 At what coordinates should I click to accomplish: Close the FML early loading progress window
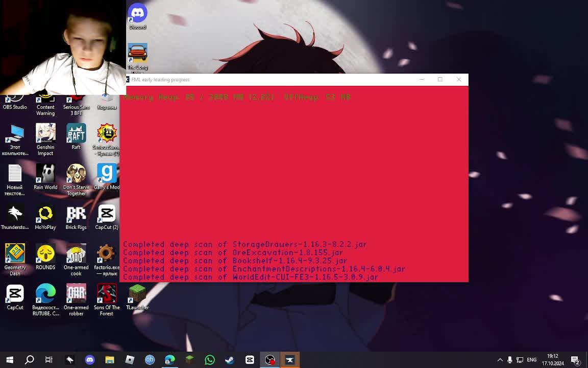pos(459,80)
